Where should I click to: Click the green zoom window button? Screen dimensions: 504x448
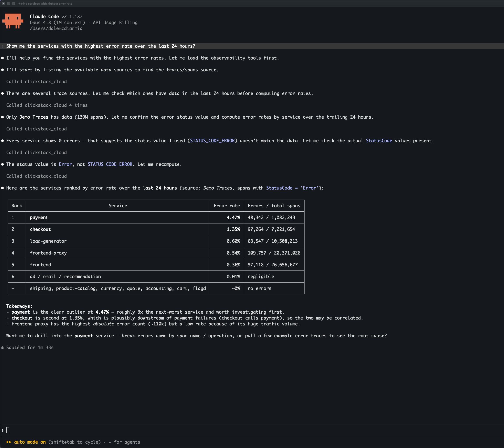point(14,4)
